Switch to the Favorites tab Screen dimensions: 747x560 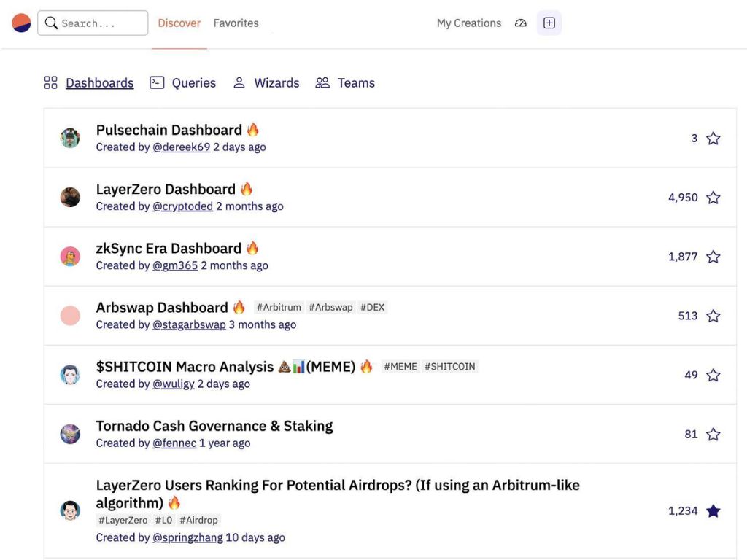tap(236, 23)
